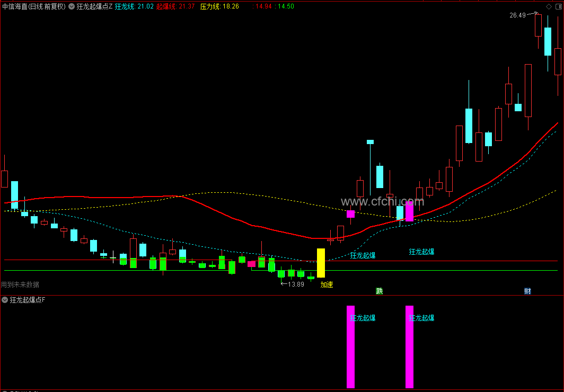The width and height of the screenshot is (564, 392).
Task: Click first 狂龙起爆 label in main chart
Action: (x=363, y=255)
